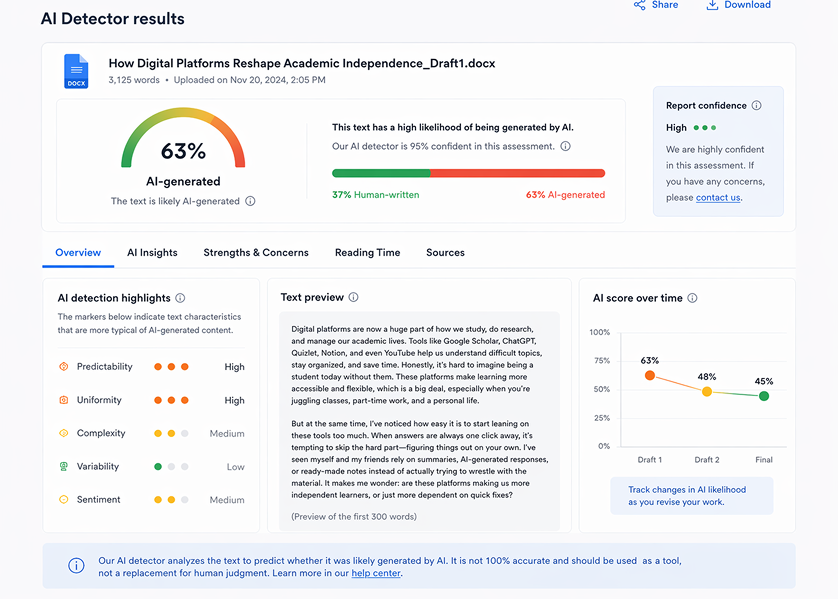Viewport: 838px width, 599px height.
Task: Click the Predictability marker icon
Action: (64, 367)
